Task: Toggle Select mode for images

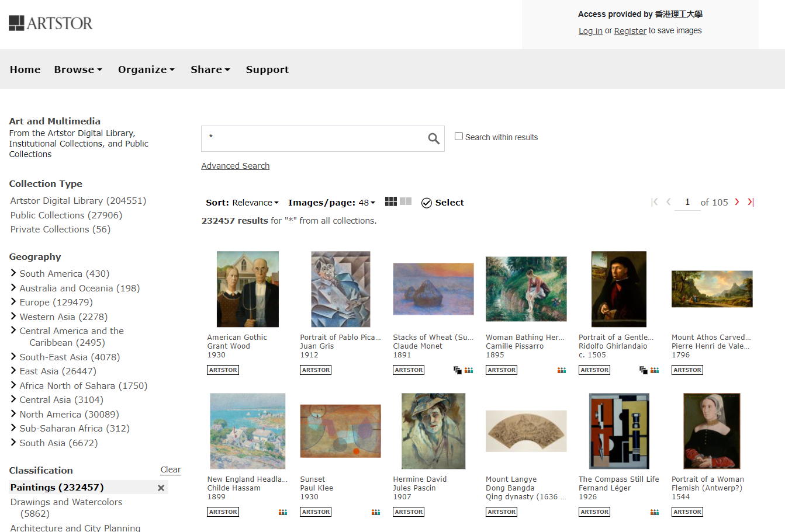Action: pyautogui.click(x=442, y=203)
